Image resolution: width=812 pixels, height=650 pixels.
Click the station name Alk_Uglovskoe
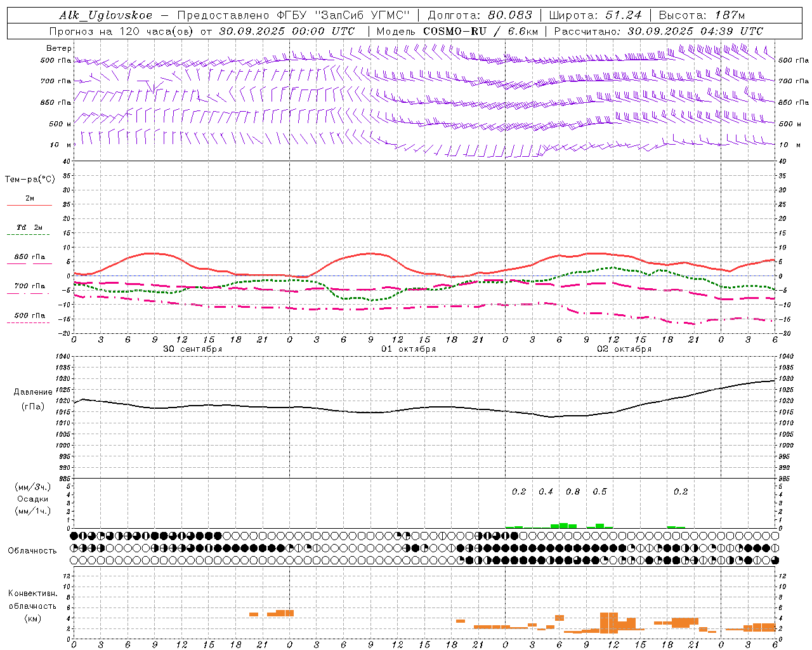(106, 15)
